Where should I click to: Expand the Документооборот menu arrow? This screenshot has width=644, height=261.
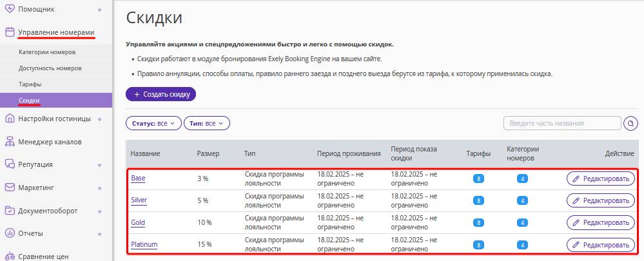pyautogui.click(x=99, y=211)
